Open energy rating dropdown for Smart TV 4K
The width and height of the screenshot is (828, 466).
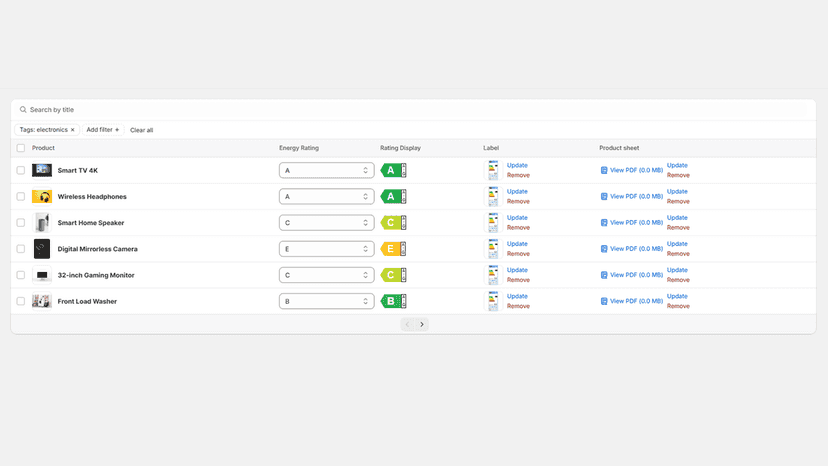point(326,170)
